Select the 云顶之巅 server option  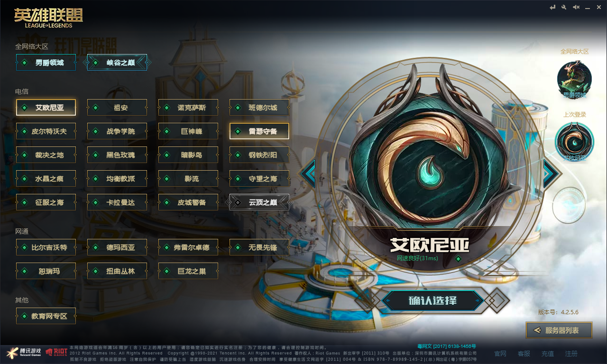[x=259, y=202]
